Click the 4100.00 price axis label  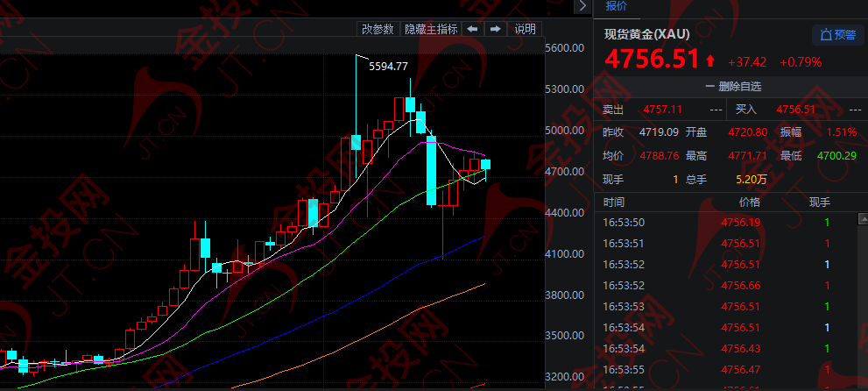point(565,254)
